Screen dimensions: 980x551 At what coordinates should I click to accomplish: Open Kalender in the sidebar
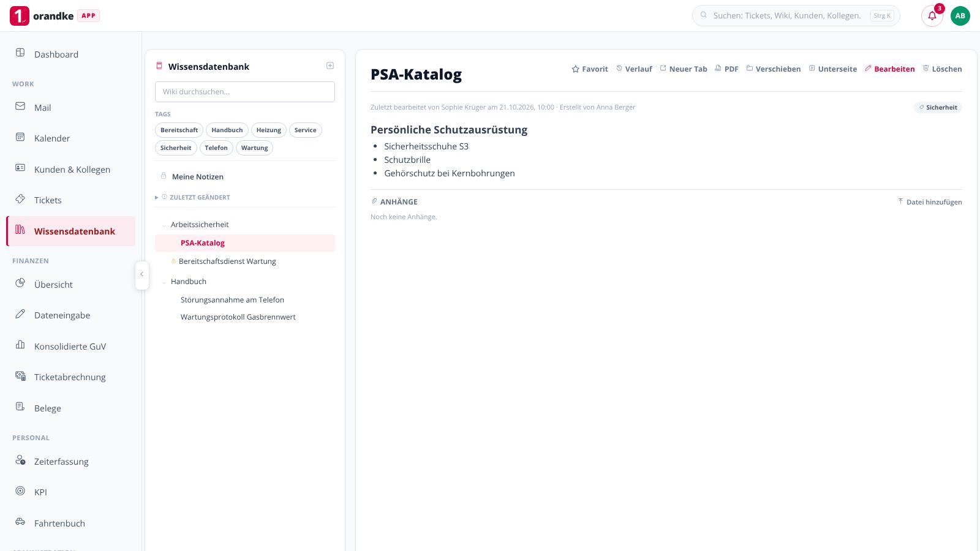[70, 138]
